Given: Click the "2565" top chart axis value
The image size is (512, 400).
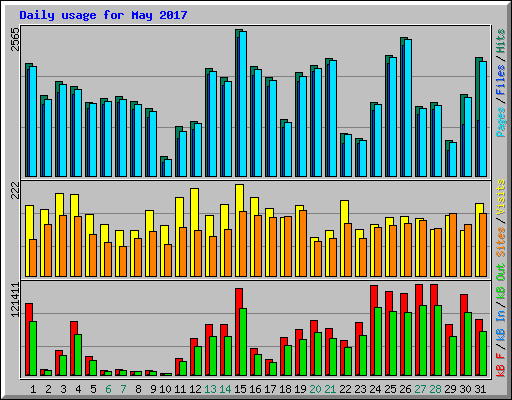Looking at the screenshot, I should click(16, 39).
